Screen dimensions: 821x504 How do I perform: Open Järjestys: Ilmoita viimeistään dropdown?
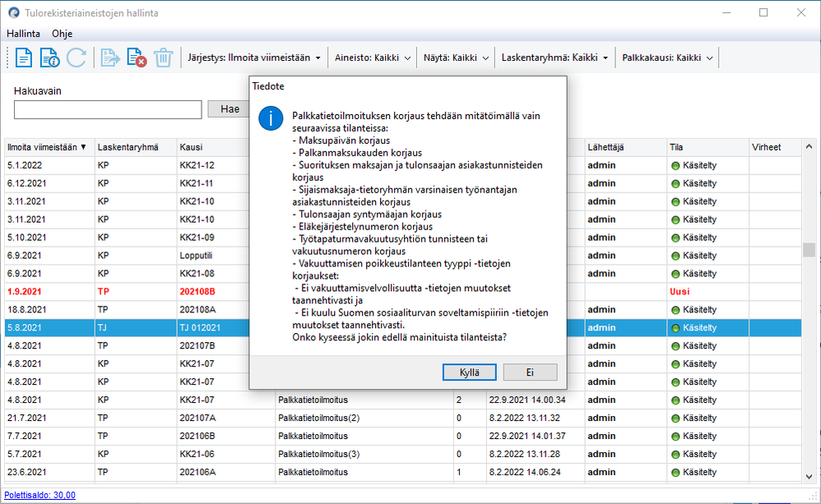pyautogui.click(x=254, y=58)
